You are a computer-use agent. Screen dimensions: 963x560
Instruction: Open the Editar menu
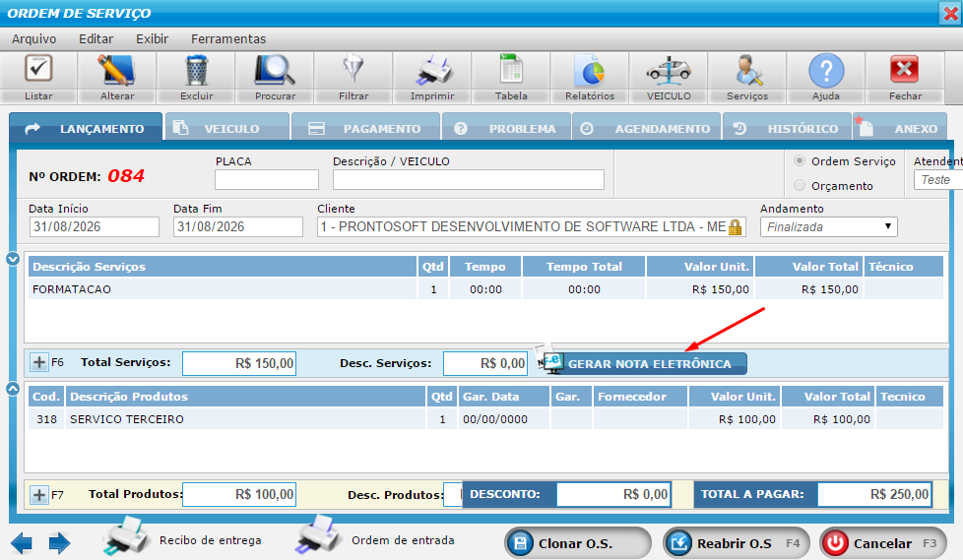[x=96, y=38]
